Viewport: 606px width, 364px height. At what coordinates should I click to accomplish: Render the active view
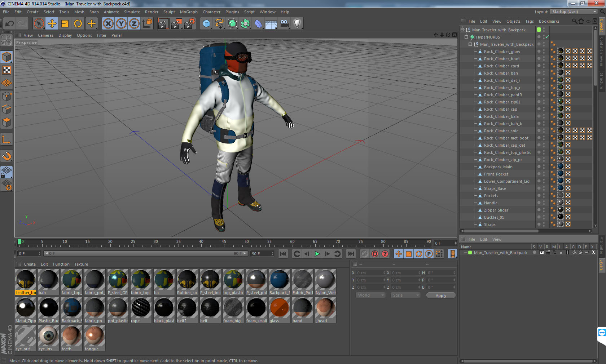coord(163,24)
